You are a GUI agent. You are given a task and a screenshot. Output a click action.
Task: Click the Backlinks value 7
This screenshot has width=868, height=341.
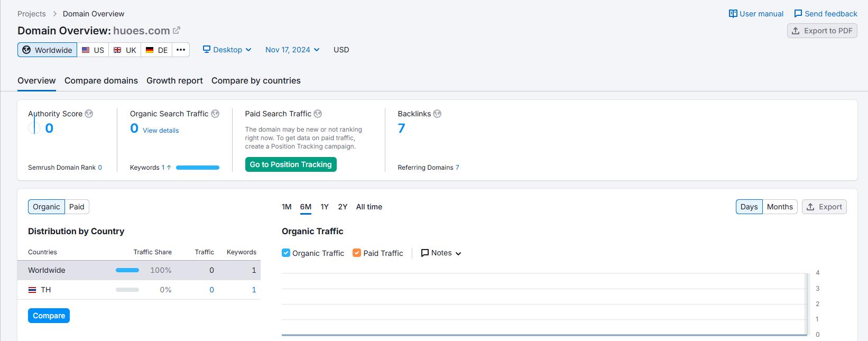pyautogui.click(x=402, y=128)
